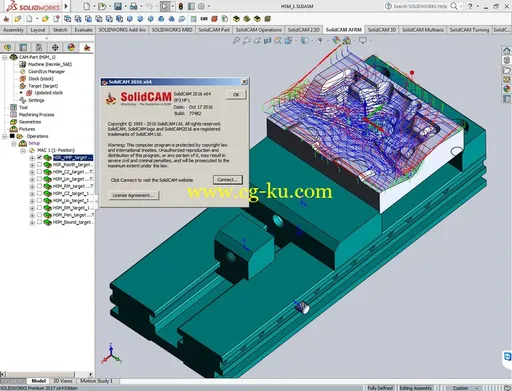Open the ConfigurationManager tab icon

39,47
